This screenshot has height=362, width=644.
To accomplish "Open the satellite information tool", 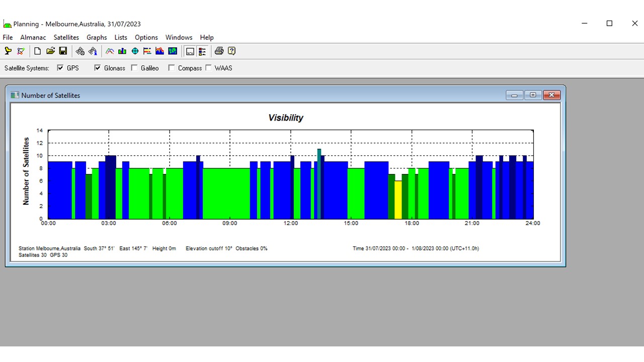I will tap(93, 51).
